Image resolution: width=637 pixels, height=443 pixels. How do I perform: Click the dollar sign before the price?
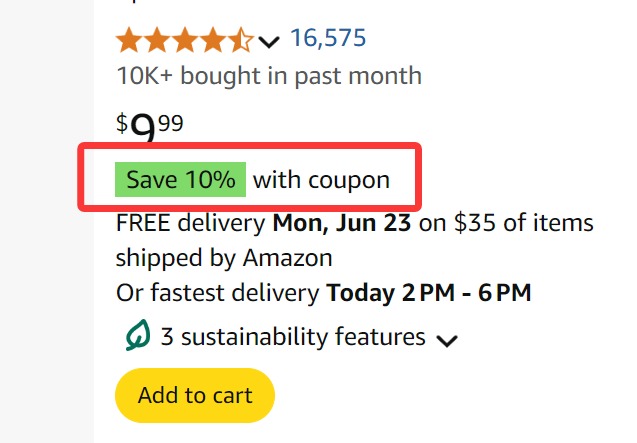click(x=122, y=123)
